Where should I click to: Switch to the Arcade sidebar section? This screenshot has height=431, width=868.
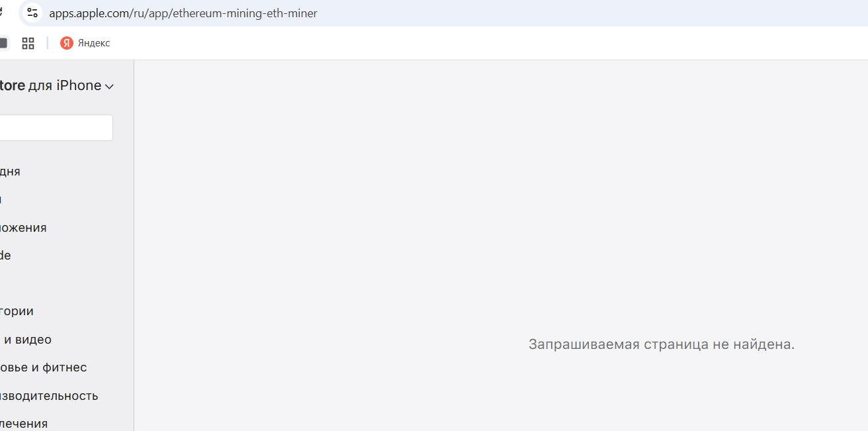click(5, 256)
